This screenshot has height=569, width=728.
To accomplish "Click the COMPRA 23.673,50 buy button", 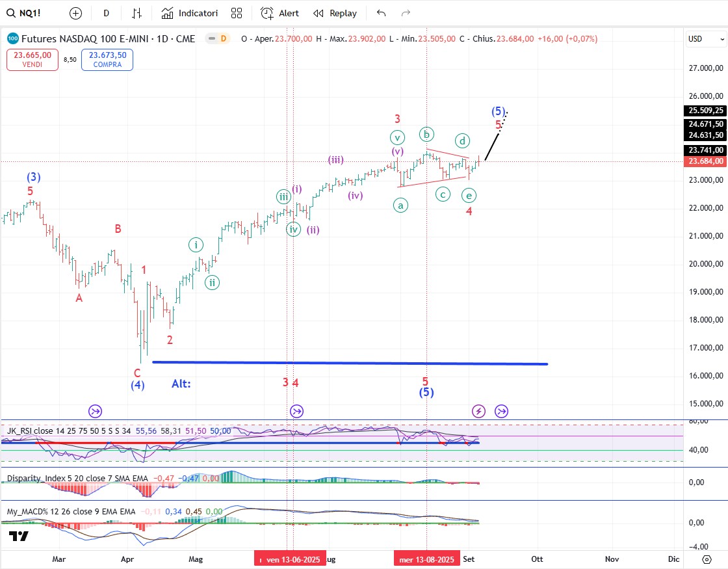I will (107, 59).
